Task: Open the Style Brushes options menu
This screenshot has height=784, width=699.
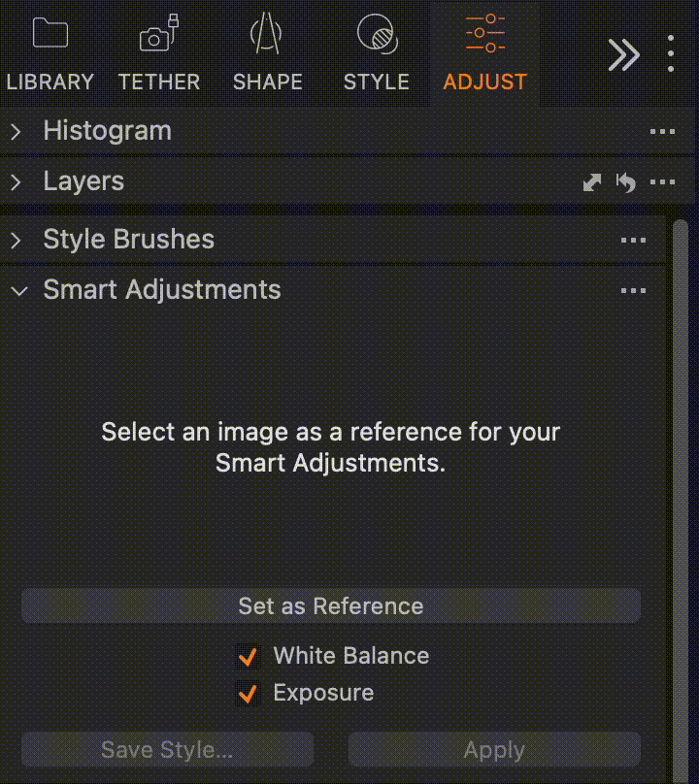Action: click(633, 240)
